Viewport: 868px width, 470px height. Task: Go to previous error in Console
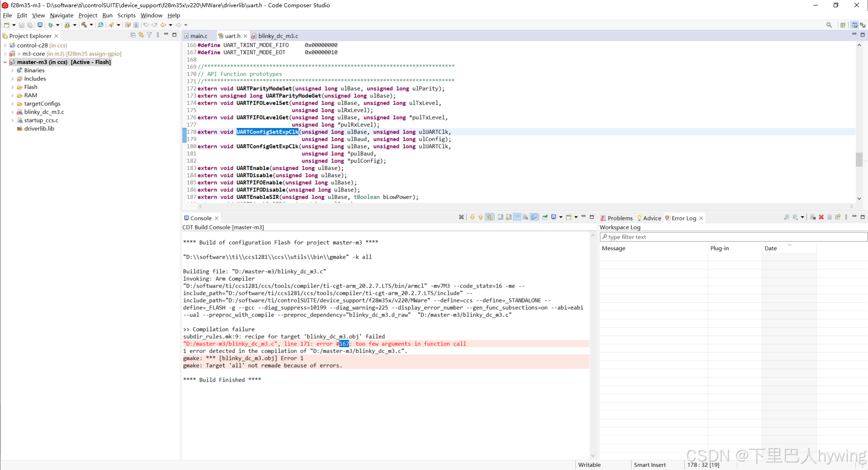481,217
